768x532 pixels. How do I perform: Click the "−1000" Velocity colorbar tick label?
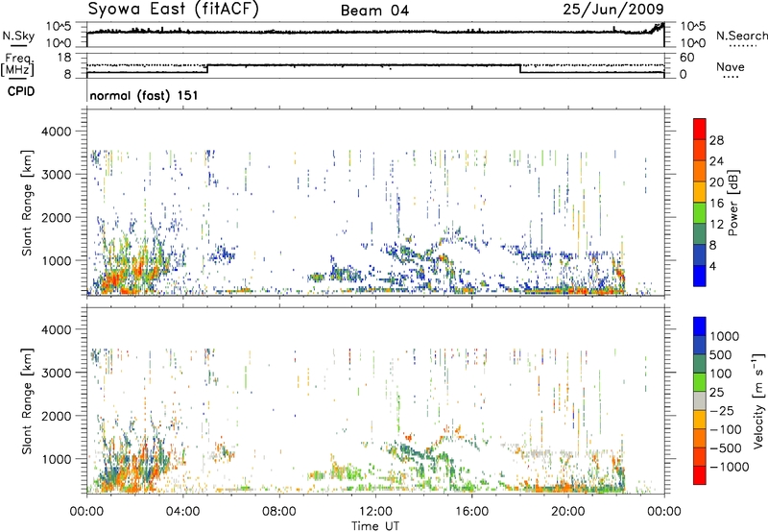[729, 467]
